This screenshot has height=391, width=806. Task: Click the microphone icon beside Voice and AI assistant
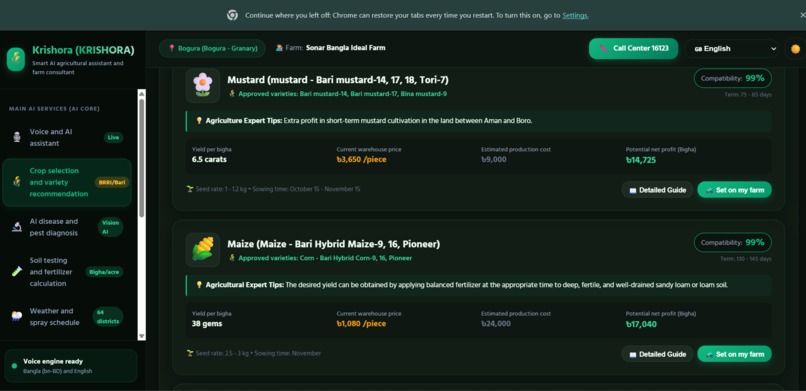pyautogui.click(x=17, y=137)
